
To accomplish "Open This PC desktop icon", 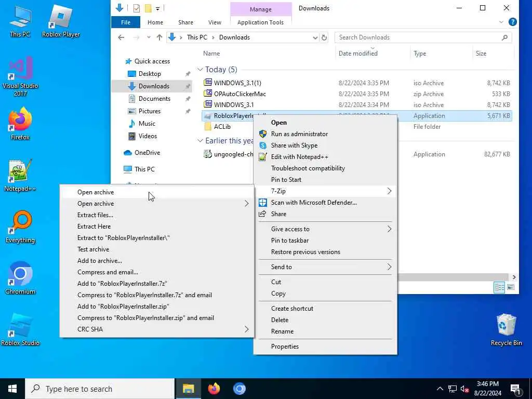I will 20,20.
